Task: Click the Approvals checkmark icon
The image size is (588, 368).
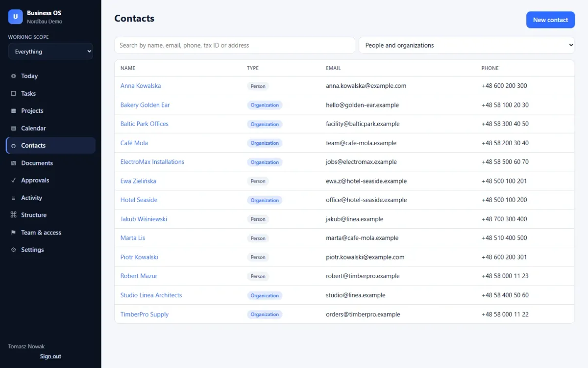Action: click(13, 181)
